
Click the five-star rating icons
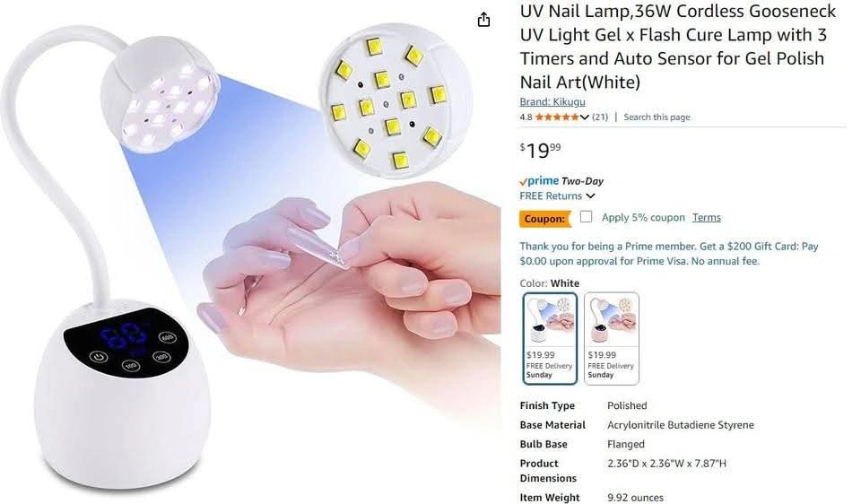(557, 117)
